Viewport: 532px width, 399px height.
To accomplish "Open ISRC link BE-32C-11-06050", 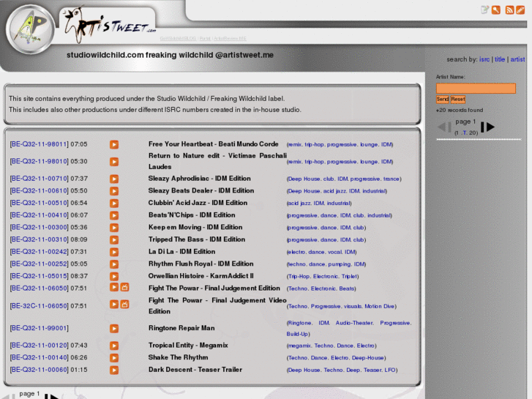I will point(39,306).
